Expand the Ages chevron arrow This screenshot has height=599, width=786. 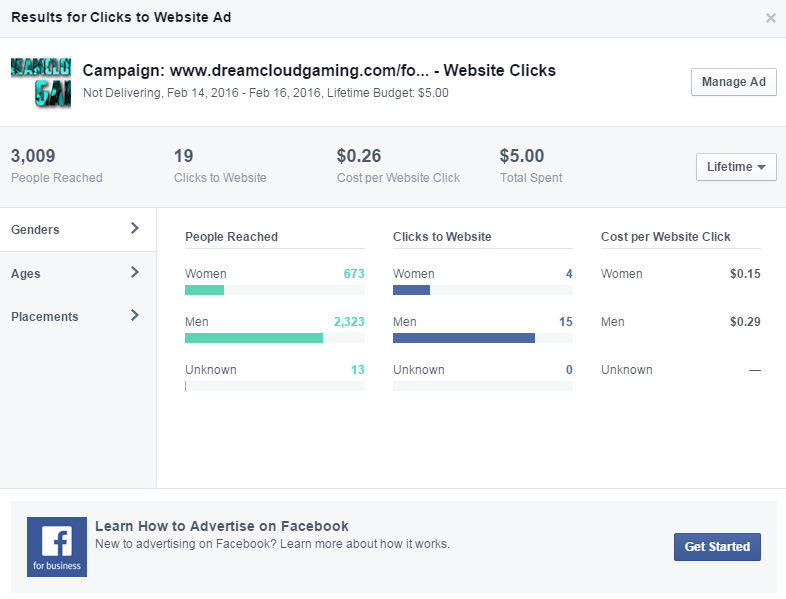[x=134, y=272]
